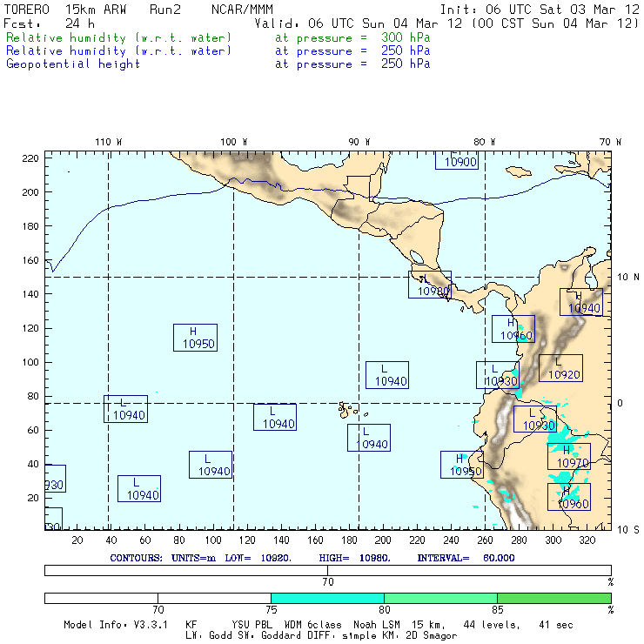
Task: Select 'Valid: 06 UTC Sun 04 Mar 12' text
Action: tap(359, 23)
